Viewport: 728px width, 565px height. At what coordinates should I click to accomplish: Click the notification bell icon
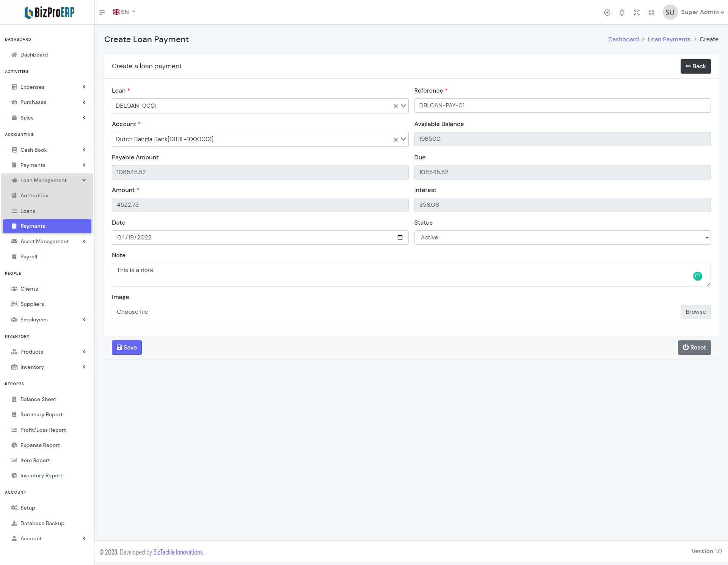(x=622, y=13)
